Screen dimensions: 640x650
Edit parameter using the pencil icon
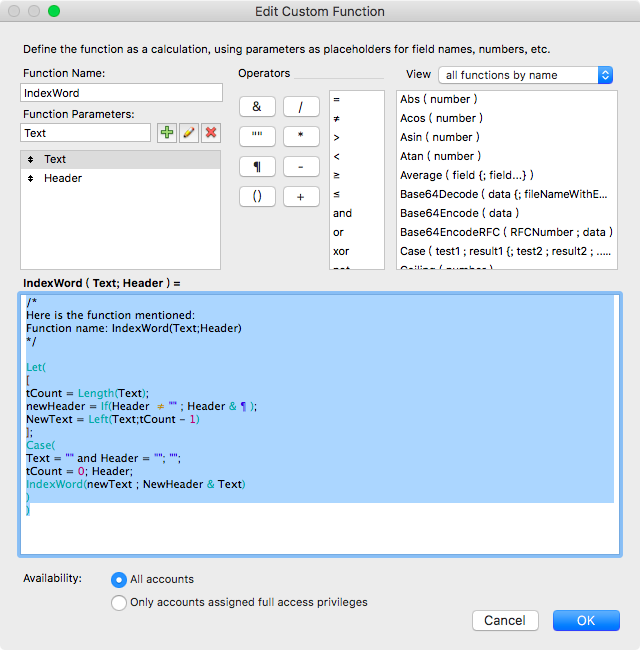tap(189, 133)
